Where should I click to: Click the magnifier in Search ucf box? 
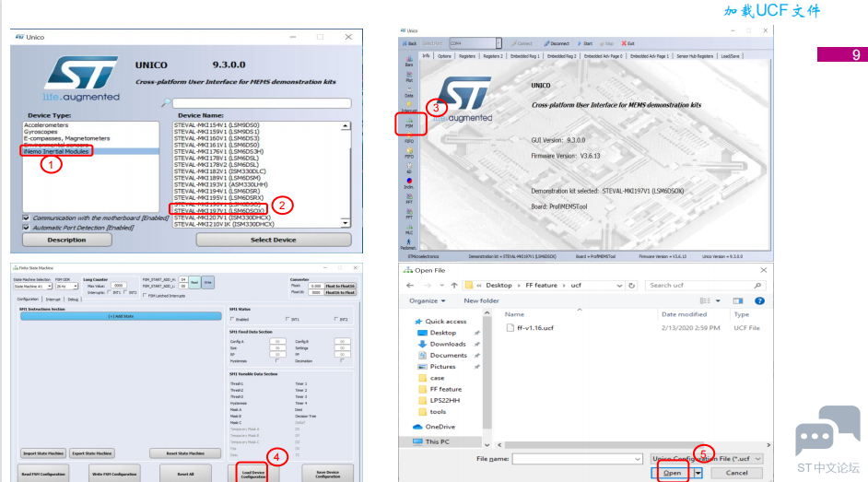pyautogui.click(x=757, y=285)
